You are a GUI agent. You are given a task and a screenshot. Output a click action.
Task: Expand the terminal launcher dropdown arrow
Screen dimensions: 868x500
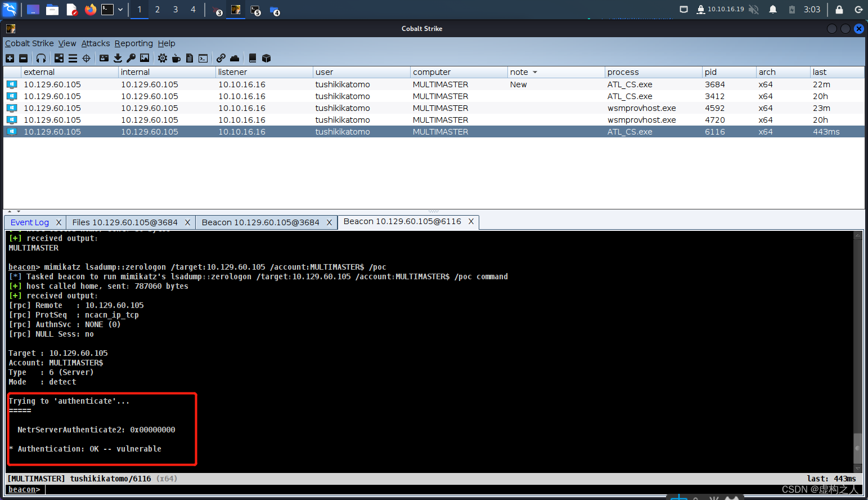(120, 10)
